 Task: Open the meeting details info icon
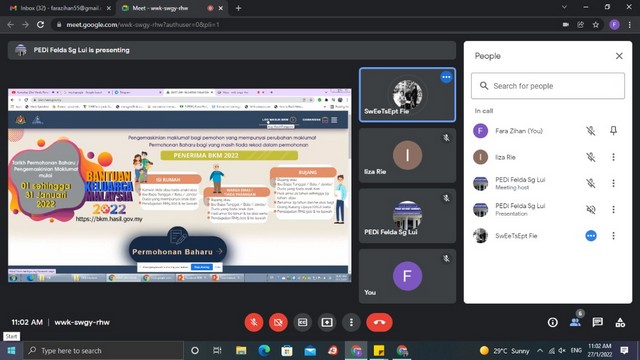pyautogui.click(x=553, y=322)
